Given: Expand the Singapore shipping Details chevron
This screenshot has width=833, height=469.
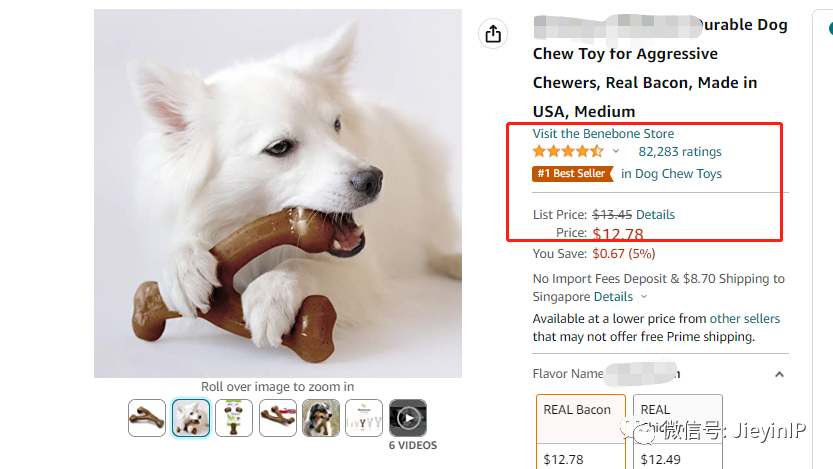Looking at the screenshot, I should tap(644, 297).
